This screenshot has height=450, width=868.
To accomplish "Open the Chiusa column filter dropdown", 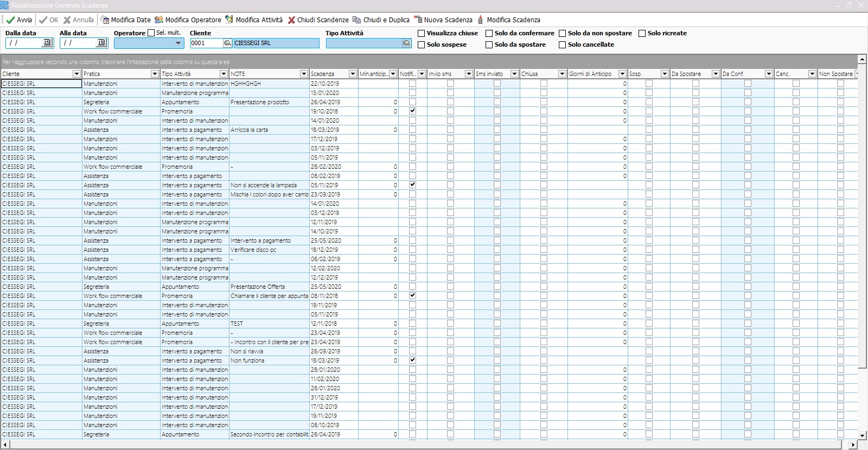I will [x=562, y=74].
